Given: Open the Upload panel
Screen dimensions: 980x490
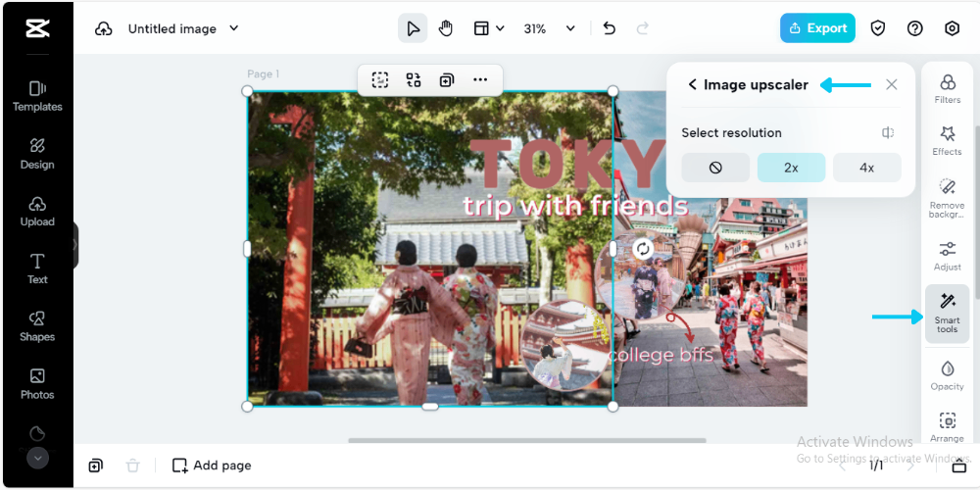Looking at the screenshot, I should [x=37, y=212].
